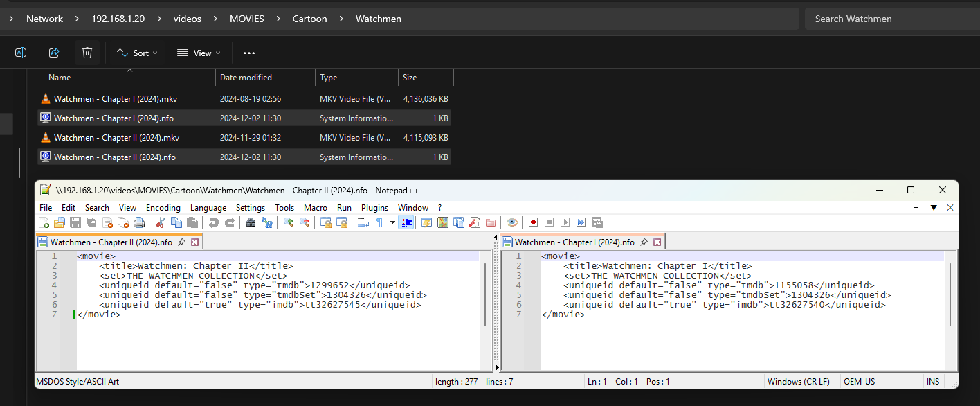Open the Encoding menu
Viewport: 980px width, 406px height.
(163, 208)
